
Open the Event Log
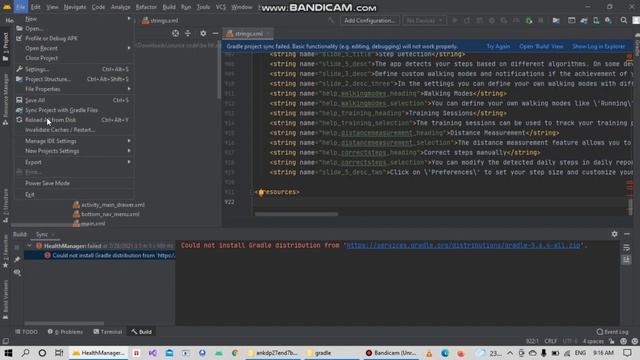(x=612, y=332)
